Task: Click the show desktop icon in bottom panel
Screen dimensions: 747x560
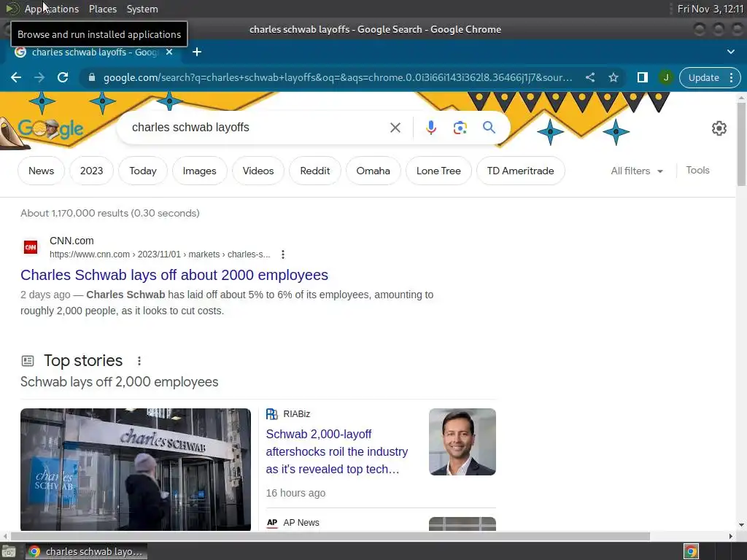Action: [9, 551]
